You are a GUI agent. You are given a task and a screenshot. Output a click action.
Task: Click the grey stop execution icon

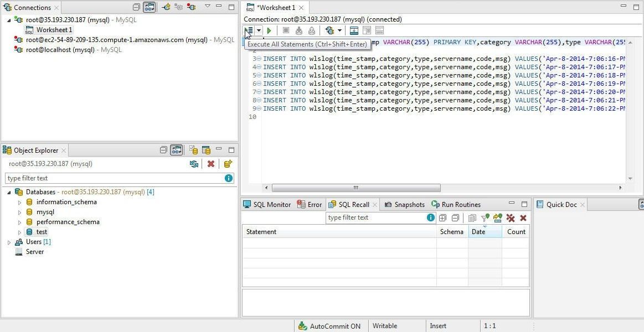286,30
